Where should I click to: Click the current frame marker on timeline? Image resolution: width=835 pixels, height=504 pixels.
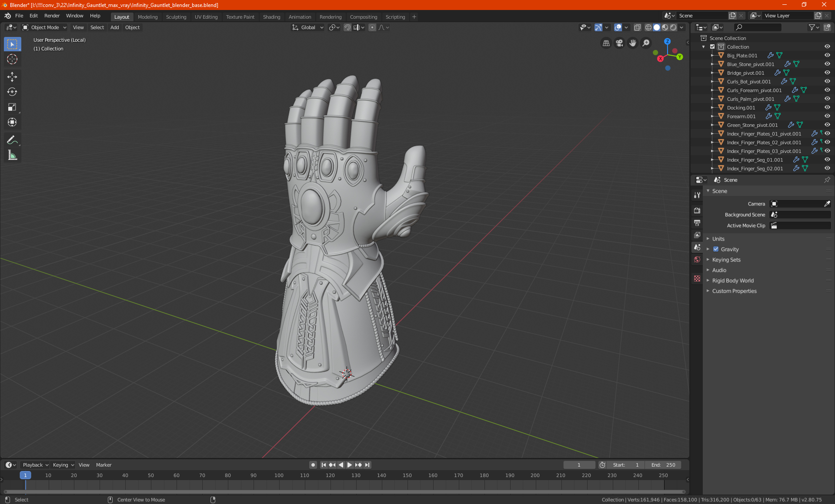point(25,475)
